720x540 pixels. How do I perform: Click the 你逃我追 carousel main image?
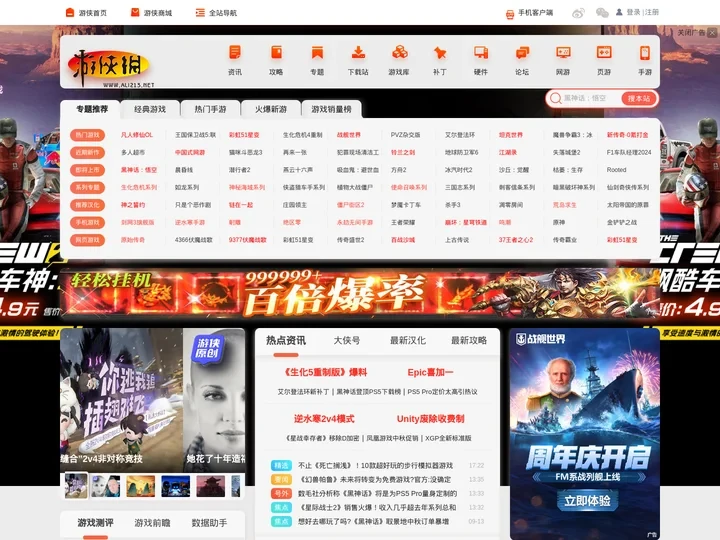click(x=121, y=400)
